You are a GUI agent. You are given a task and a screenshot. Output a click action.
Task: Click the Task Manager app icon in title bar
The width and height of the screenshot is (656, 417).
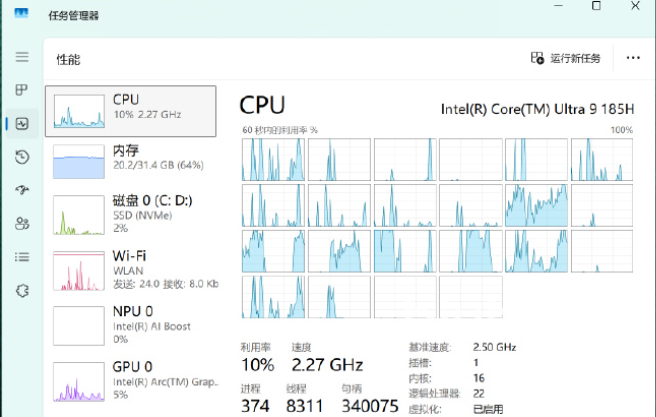coord(21,16)
